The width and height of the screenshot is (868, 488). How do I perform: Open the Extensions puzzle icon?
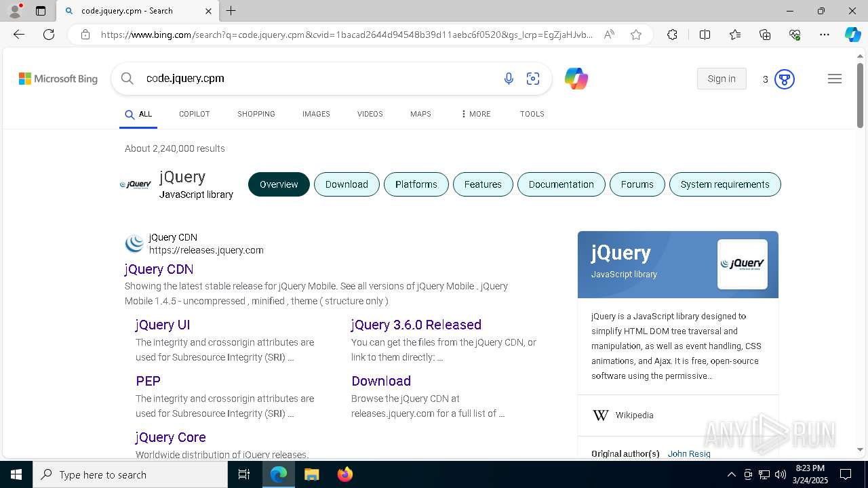[x=672, y=35]
